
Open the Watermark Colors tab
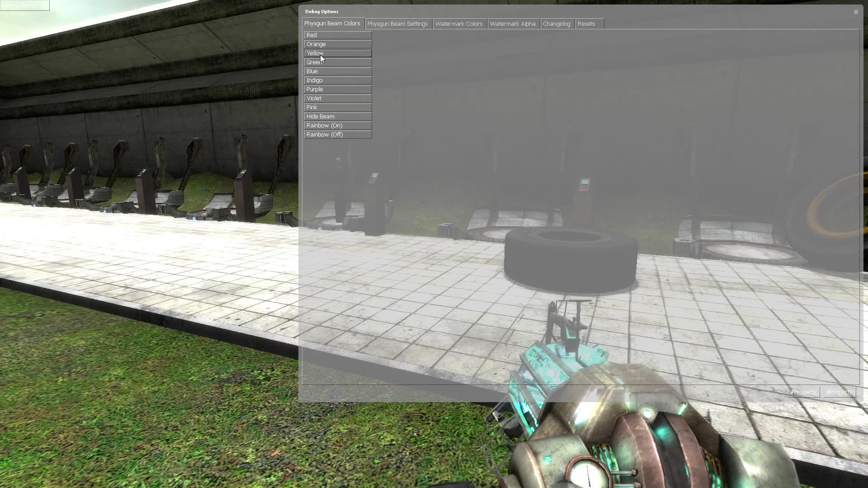tap(459, 24)
